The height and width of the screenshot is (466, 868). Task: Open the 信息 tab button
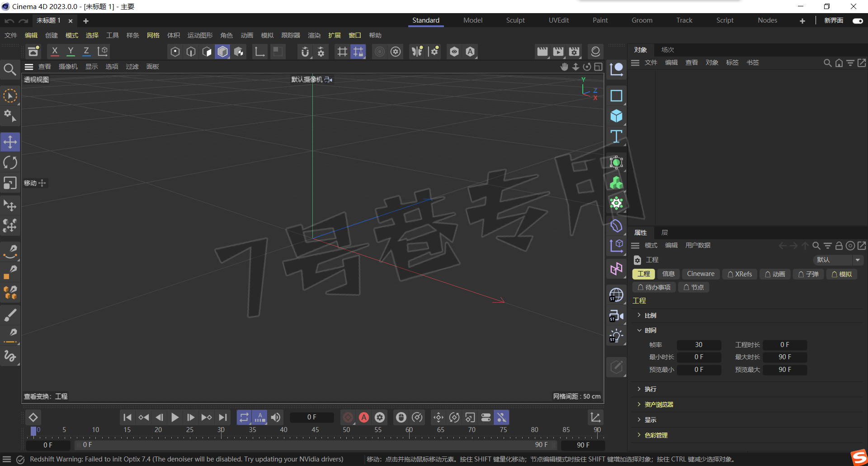pyautogui.click(x=668, y=274)
